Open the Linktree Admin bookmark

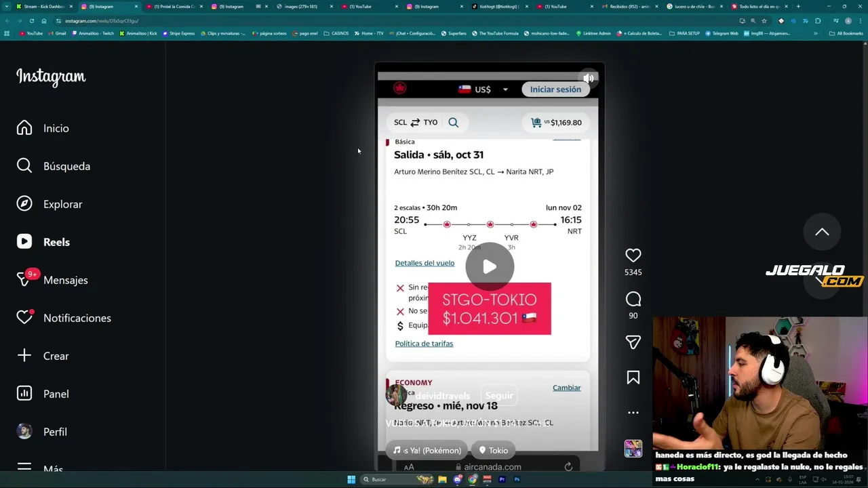pyautogui.click(x=593, y=33)
